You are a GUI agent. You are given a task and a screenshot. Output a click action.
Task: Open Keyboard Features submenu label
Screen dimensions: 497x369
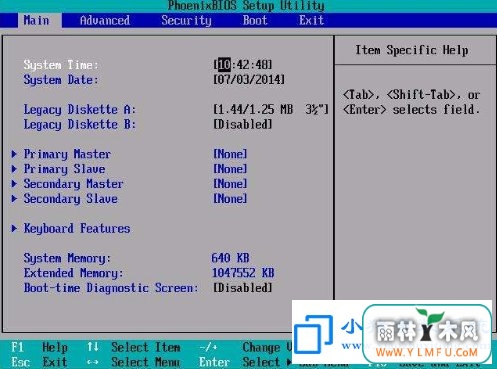(x=77, y=228)
